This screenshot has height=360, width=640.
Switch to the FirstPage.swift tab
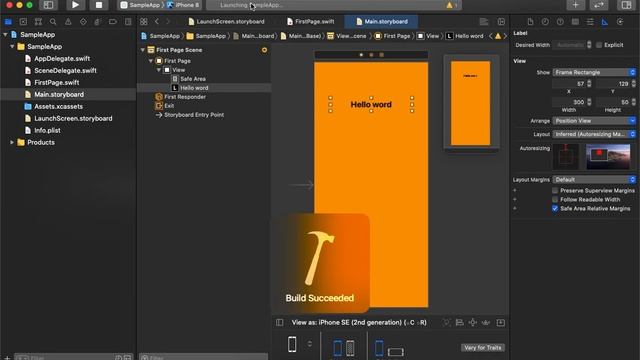pos(310,22)
